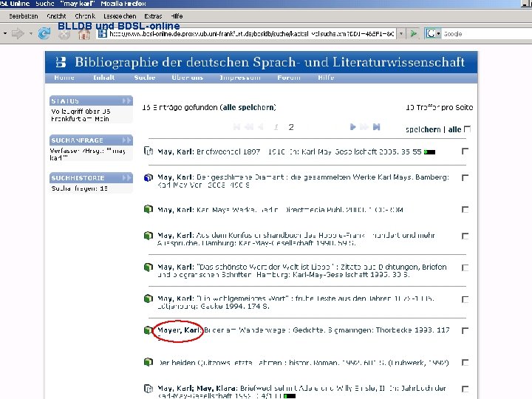Click the 'alle speichern' link
The height and width of the screenshot is (399, 532).
click(248, 107)
